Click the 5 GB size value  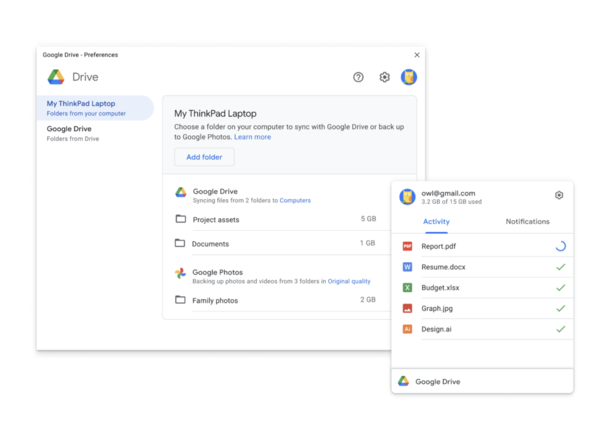(x=368, y=219)
